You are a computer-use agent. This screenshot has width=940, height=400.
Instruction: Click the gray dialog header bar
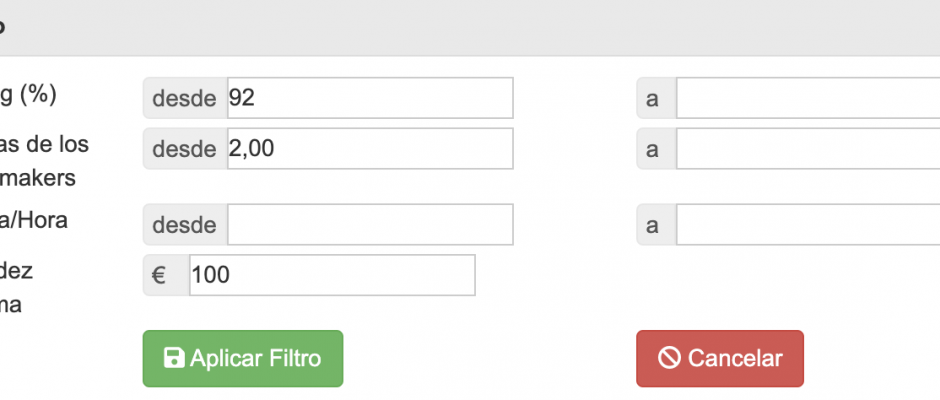[x=470, y=28]
